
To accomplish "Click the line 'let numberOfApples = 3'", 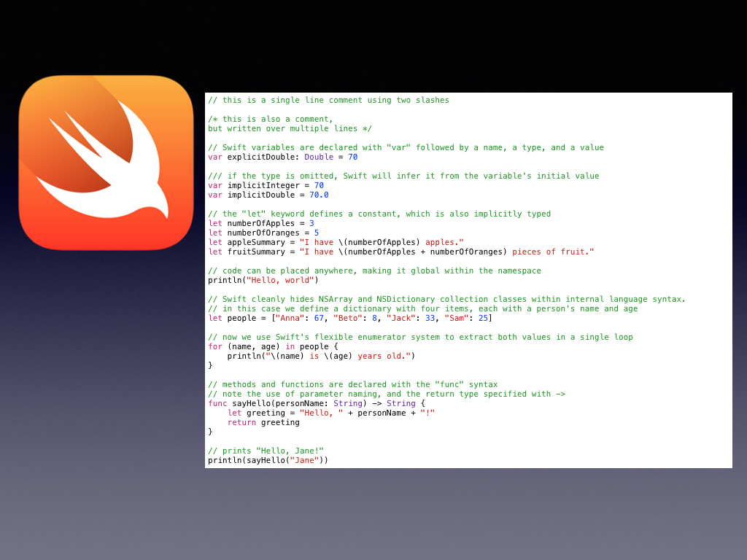I will tap(261, 223).
